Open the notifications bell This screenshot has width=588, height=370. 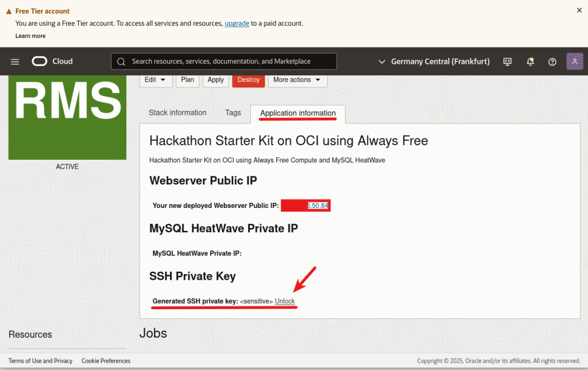(530, 61)
